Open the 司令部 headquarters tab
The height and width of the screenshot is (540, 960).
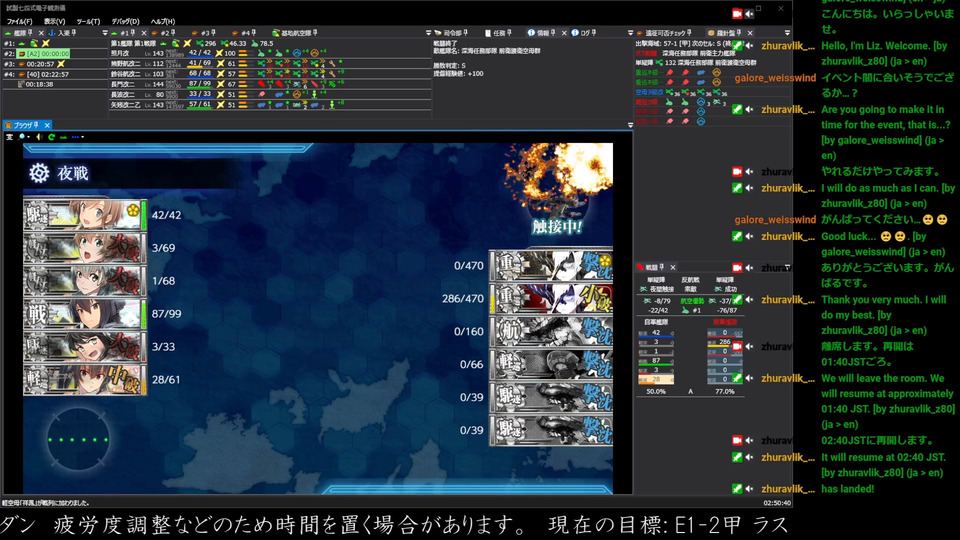[x=451, y=33]
